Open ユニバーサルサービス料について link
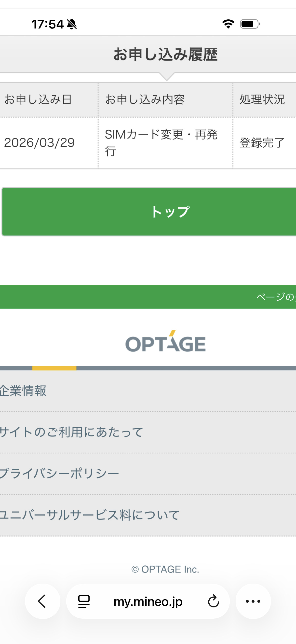 click(x=90, y=515)
